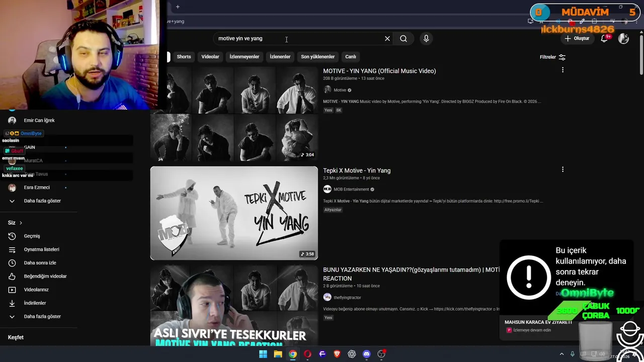
Task: Click İzlemeye devam edin on notification card
Action: 532,330
